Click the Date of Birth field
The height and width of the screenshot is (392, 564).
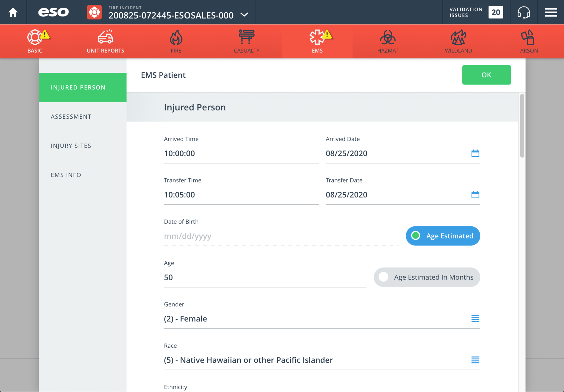click(x=281, y=236)
